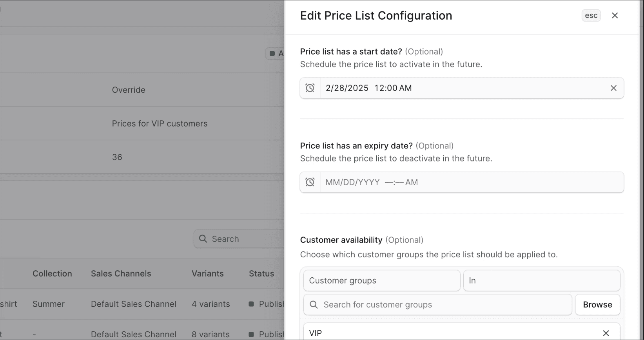
Task: Focus the empty expiry date MM/DD/YYYY field
Action: click(462, 182)
